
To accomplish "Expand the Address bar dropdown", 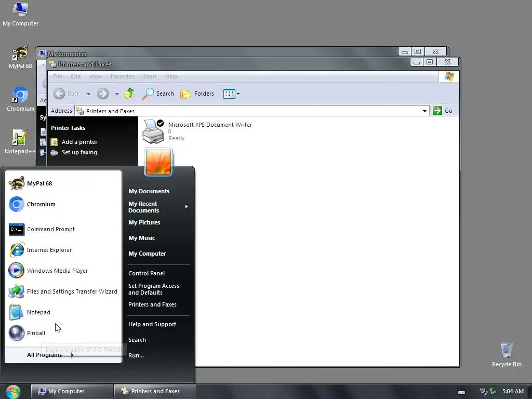I will tap(424, 111).
